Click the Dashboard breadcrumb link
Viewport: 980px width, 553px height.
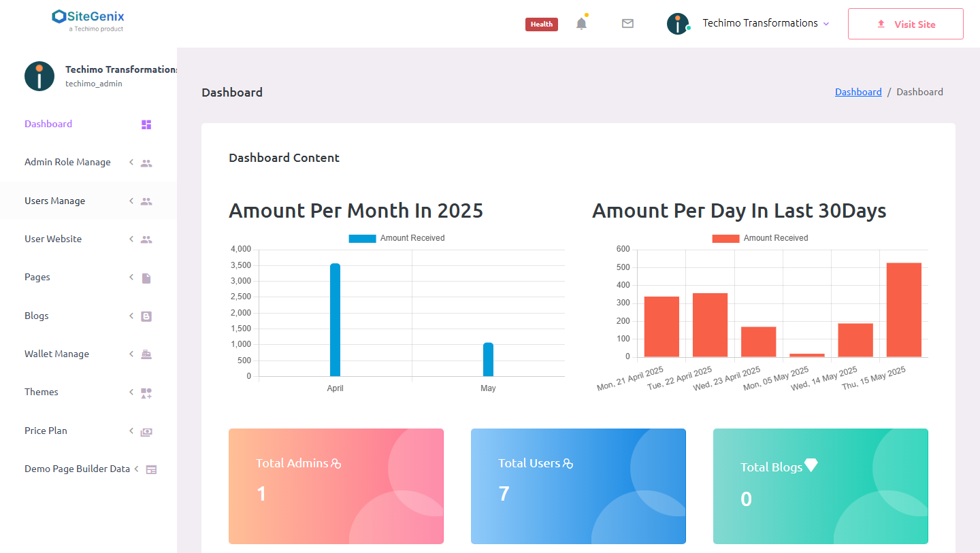(858, 92)
